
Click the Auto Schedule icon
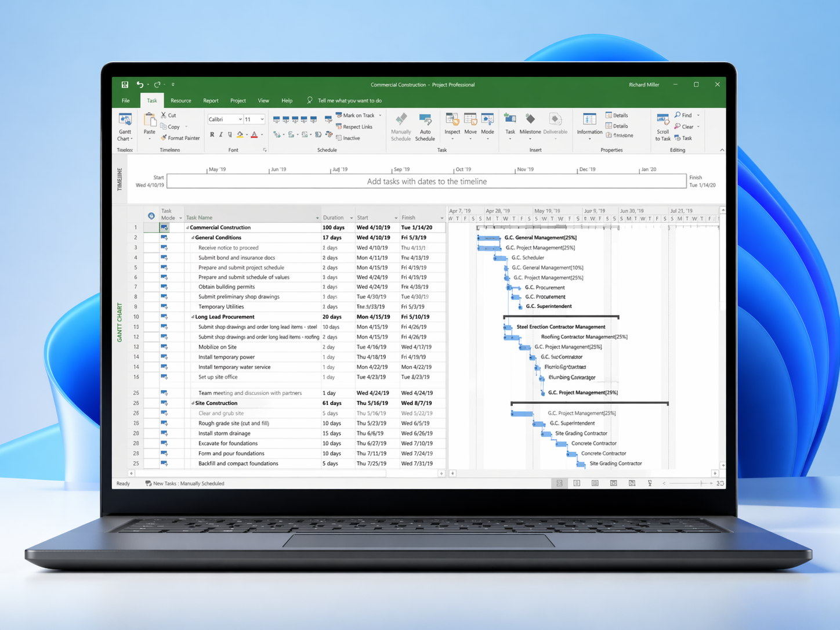tap(425, 120)
